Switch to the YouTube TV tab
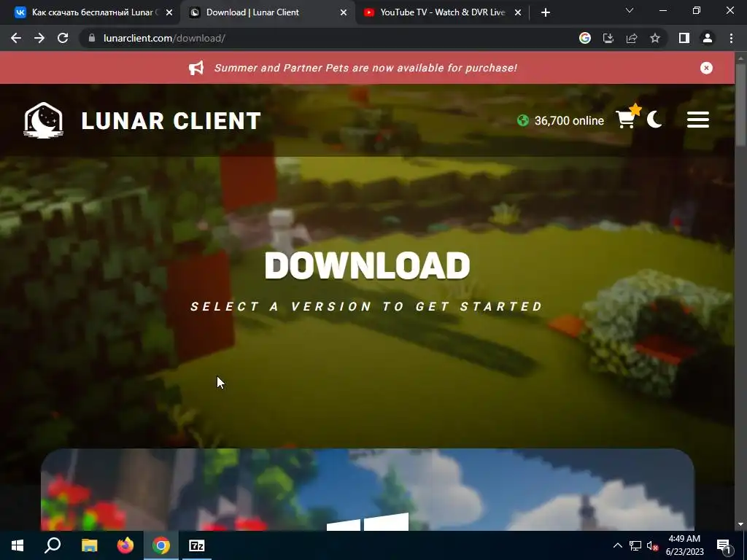The width and height of the screenshot is (747, 560). (x=442, y=12)
